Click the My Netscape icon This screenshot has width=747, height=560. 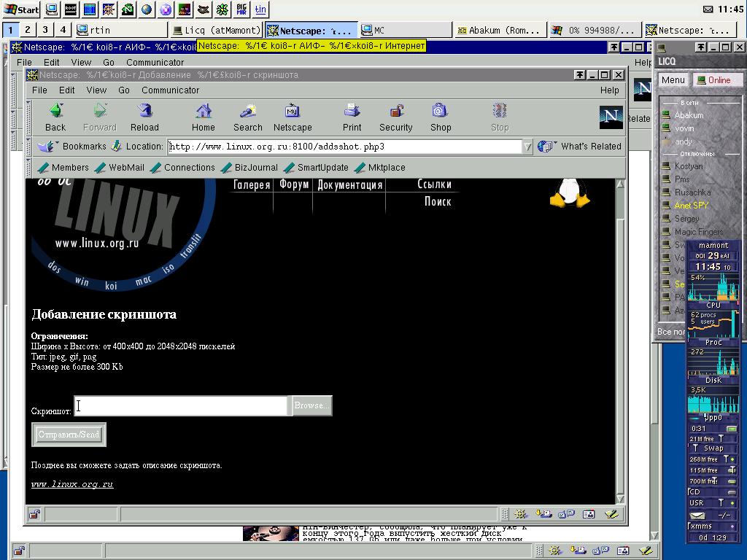[293, 117]
